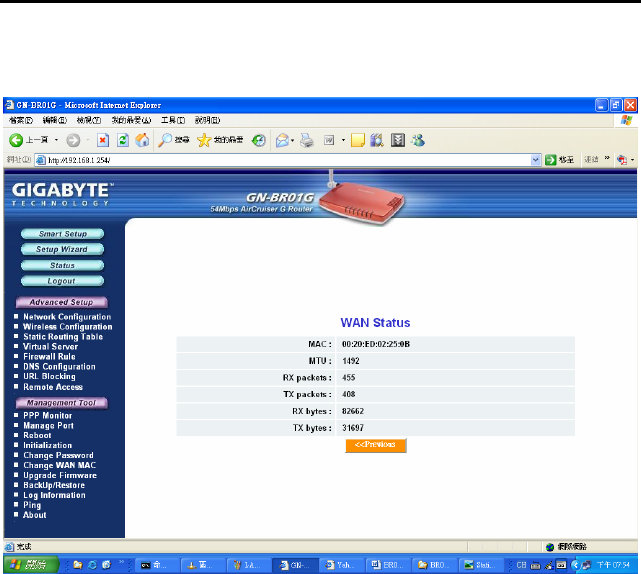Screen dimensions: 641x574
Task: Click the MAC address value 00:20:ED:02:25:0B
Action: coord(376,344)
